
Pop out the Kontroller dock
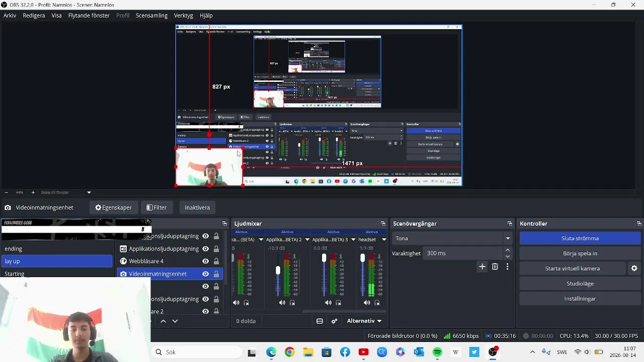tap(639, 224)
